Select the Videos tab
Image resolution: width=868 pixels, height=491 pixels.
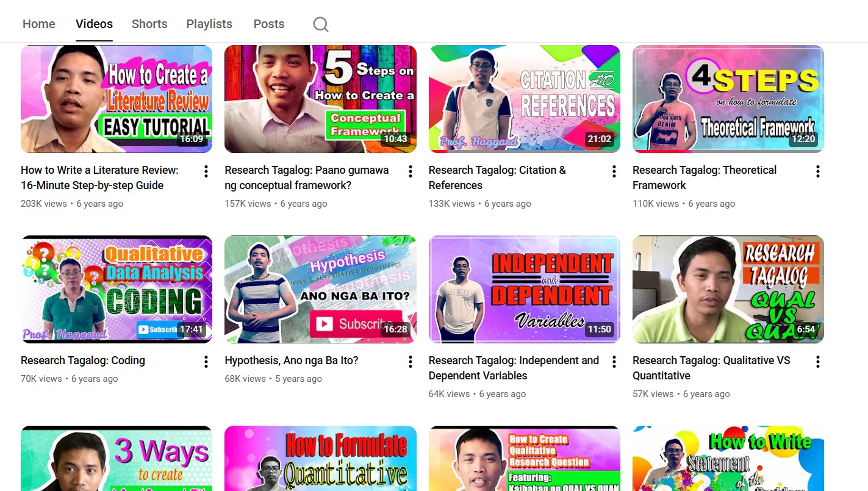(94, 24)
